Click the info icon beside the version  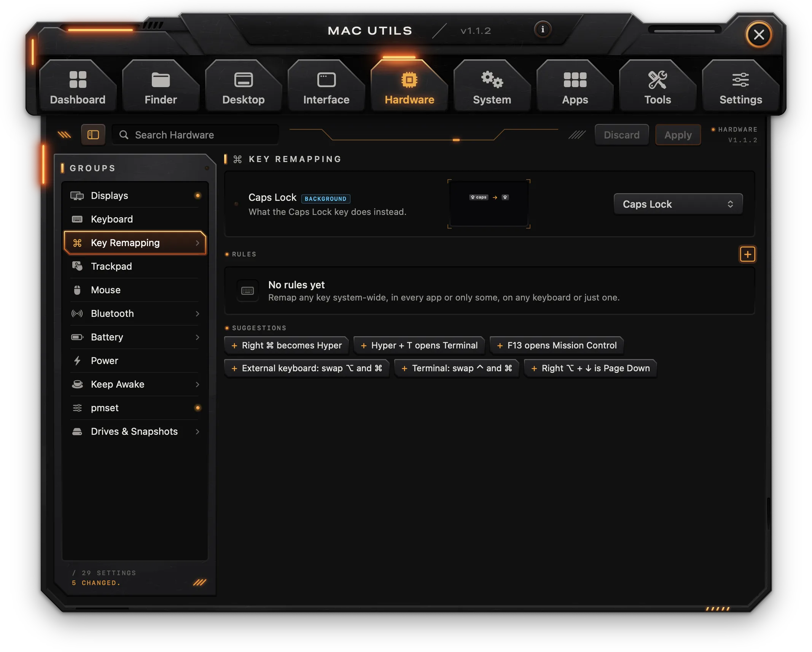point(543,29)
